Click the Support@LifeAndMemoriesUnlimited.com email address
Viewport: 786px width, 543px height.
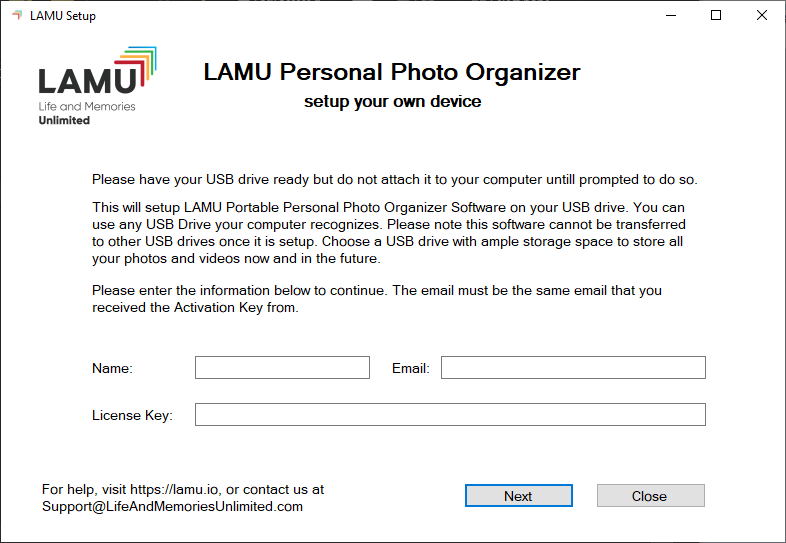[x=172, y=507]
